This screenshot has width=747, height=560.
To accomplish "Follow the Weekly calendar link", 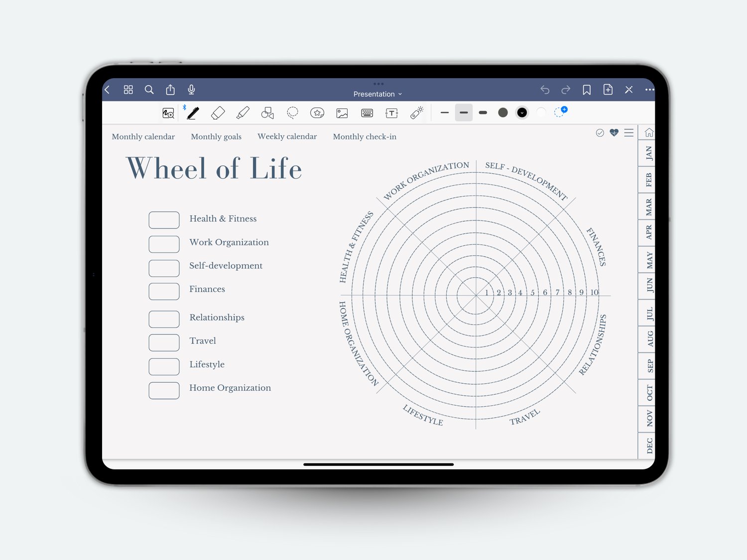I will (287, 136).
